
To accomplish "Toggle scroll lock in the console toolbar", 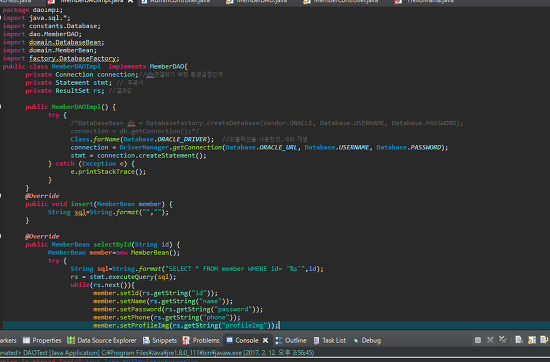I will (x=532, y=340).
